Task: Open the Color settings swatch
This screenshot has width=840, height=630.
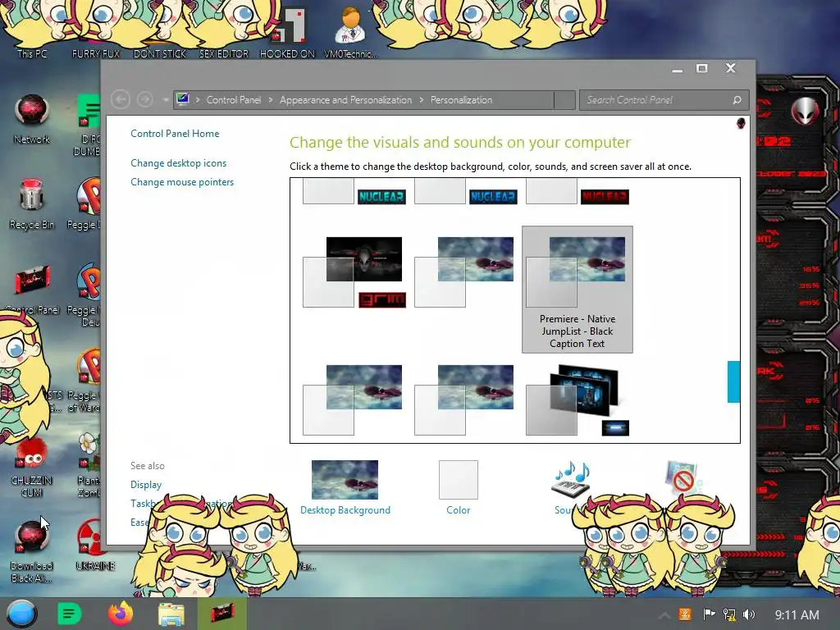Action: [458, 487]
